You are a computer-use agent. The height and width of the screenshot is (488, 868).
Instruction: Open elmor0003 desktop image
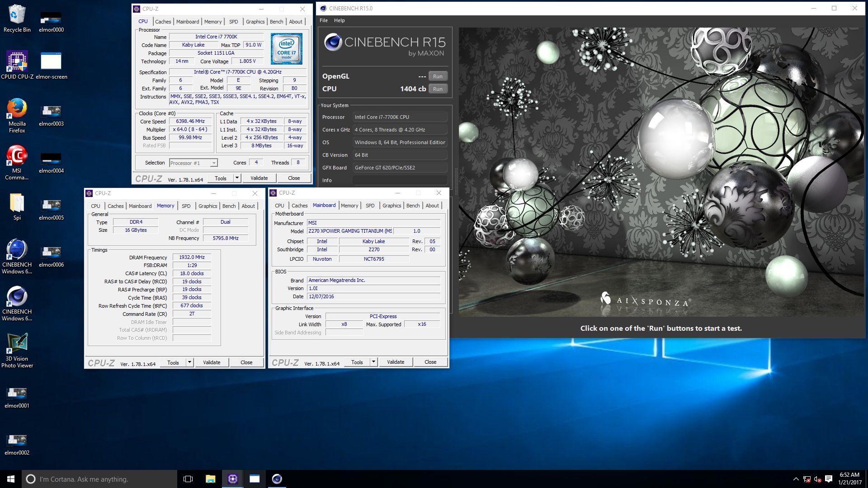[x=51, y=115]
